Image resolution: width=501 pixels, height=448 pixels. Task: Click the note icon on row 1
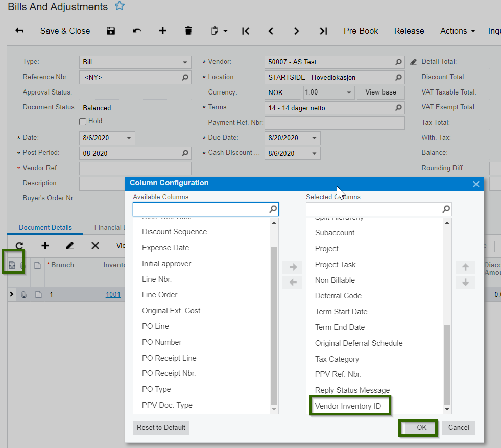click(x=38, y=294)
